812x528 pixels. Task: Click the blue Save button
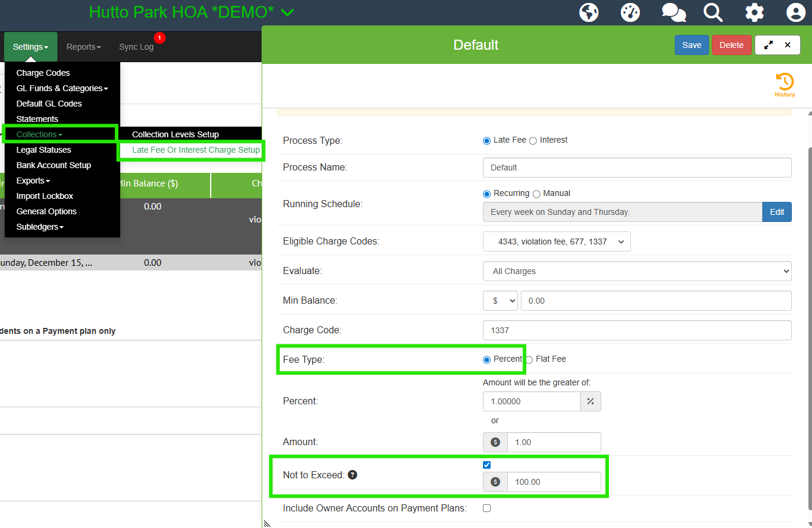click(691, 45)
